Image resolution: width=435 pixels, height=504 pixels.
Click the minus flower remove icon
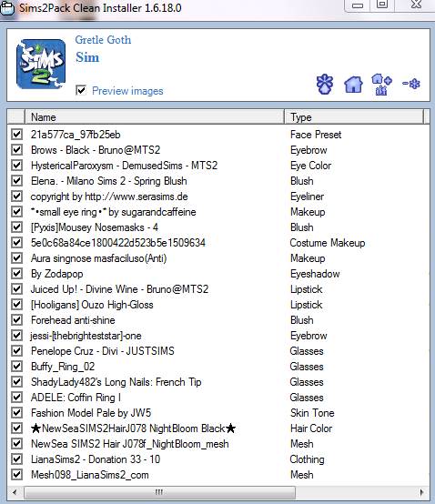click(x=411, y=84)
